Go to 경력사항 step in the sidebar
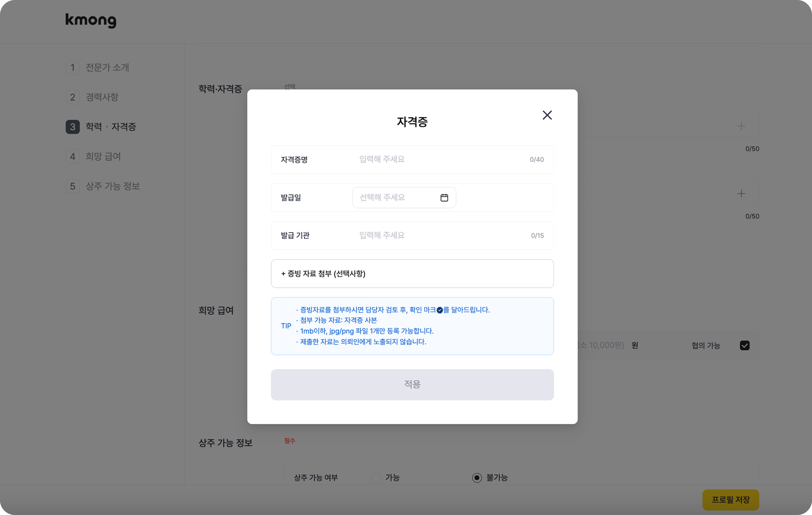Image resolution: width=812 pixels, height=515 pixels. click(102, 97)
